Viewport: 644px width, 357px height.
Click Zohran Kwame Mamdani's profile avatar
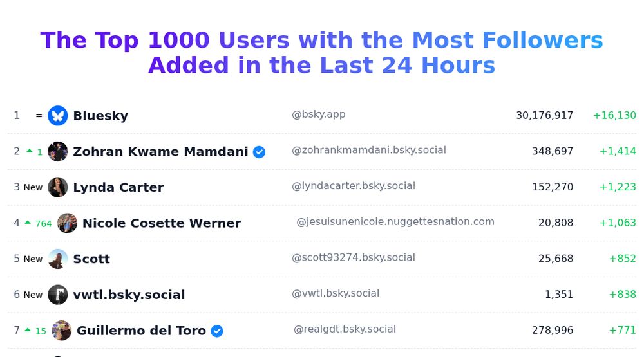(58, 152)
